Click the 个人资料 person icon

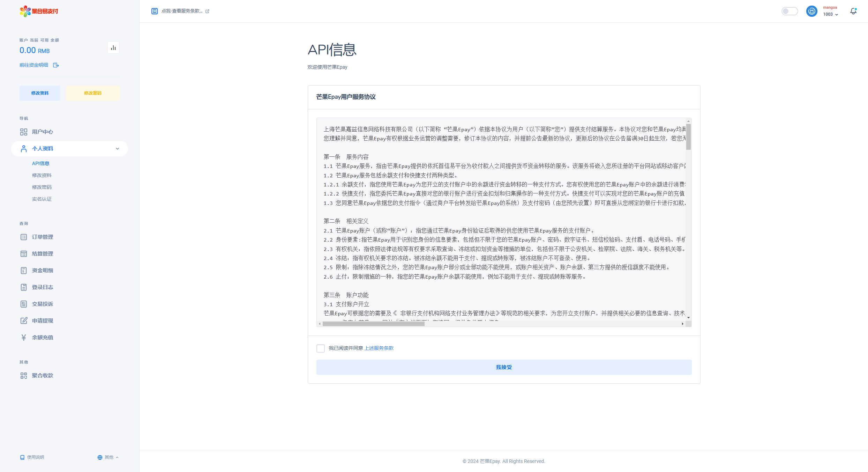coord(24,149)
